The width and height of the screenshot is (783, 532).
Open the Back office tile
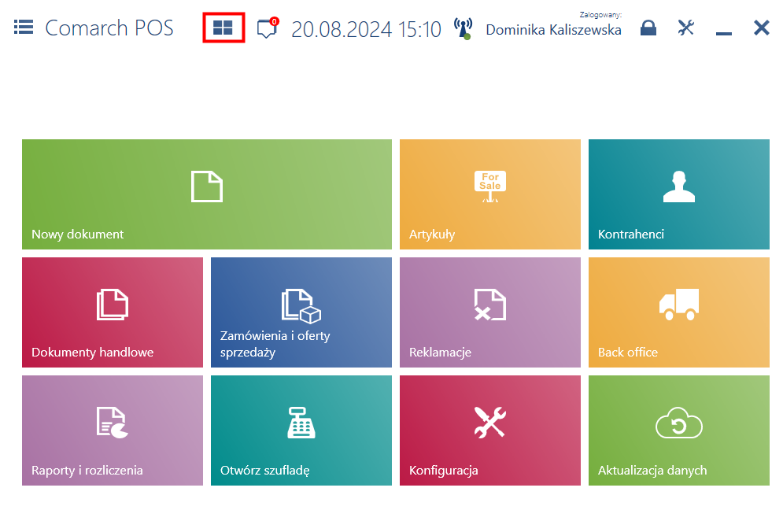tap(678, 312)
